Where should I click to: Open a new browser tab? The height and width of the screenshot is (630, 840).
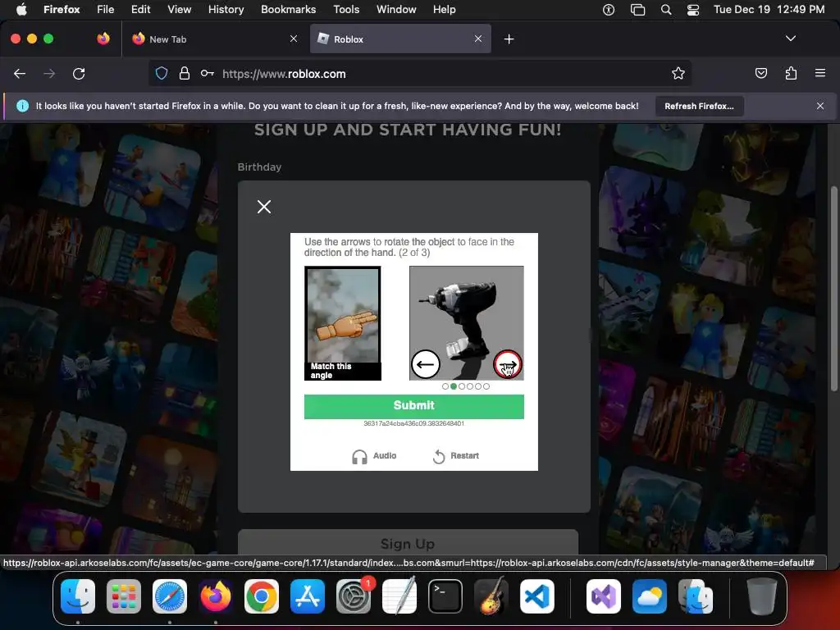pyautogui.click(x=509, y=39)
